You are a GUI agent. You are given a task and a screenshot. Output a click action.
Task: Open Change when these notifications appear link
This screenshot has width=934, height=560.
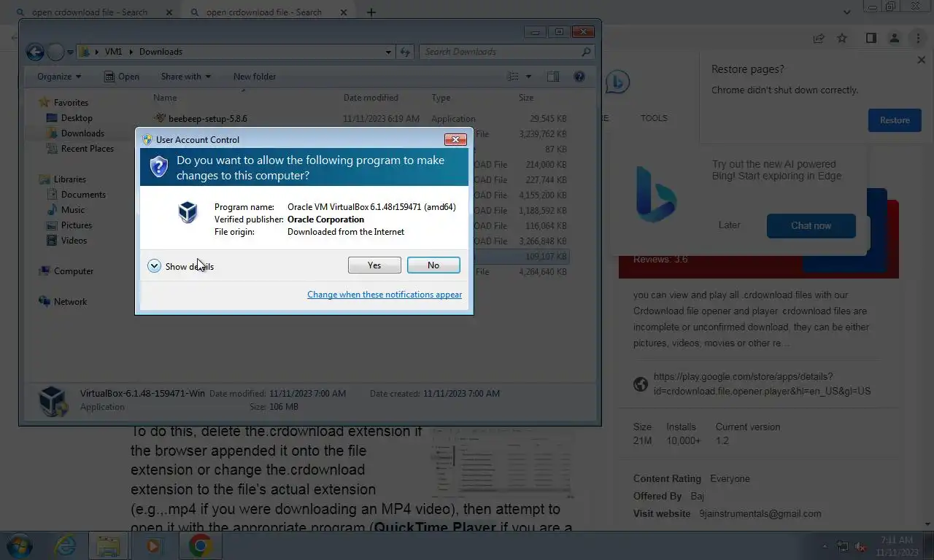tap(385, 295)
